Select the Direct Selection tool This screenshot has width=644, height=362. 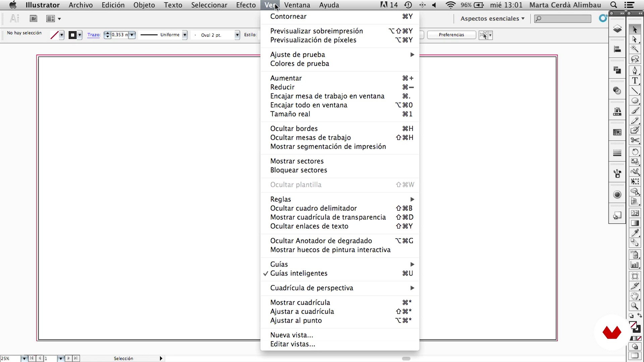635,39
